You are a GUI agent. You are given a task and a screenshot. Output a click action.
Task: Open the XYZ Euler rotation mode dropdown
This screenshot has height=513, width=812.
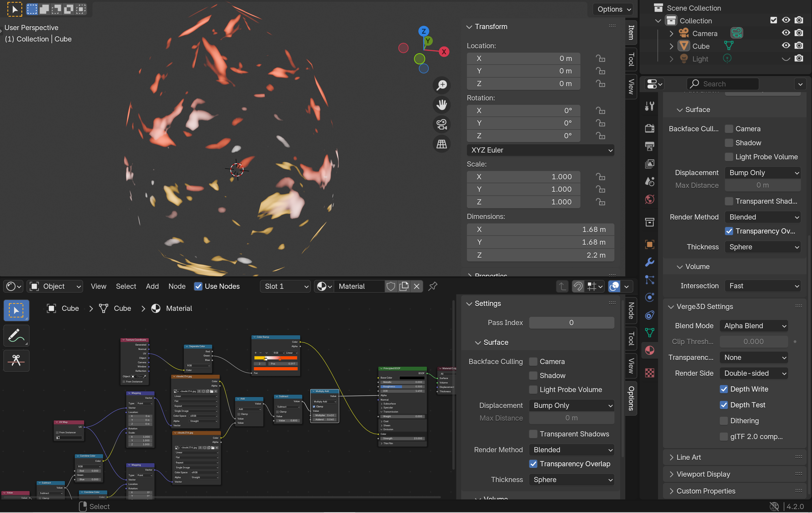pos(540,150)
